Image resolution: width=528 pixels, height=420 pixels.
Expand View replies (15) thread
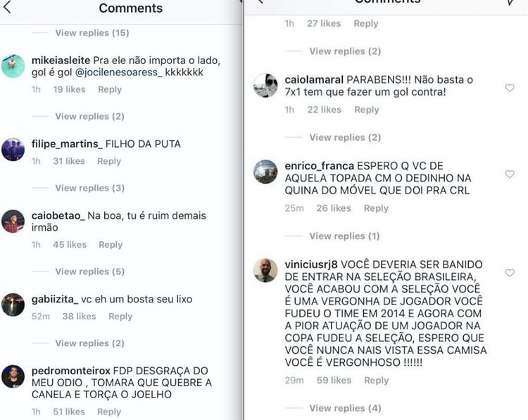(92, 33)
